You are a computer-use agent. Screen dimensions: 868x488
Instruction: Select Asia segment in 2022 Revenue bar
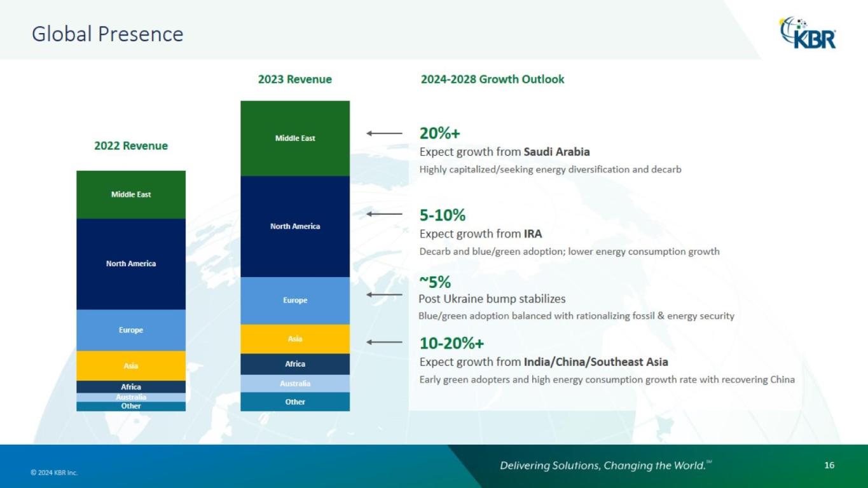(x=131, y=365)
